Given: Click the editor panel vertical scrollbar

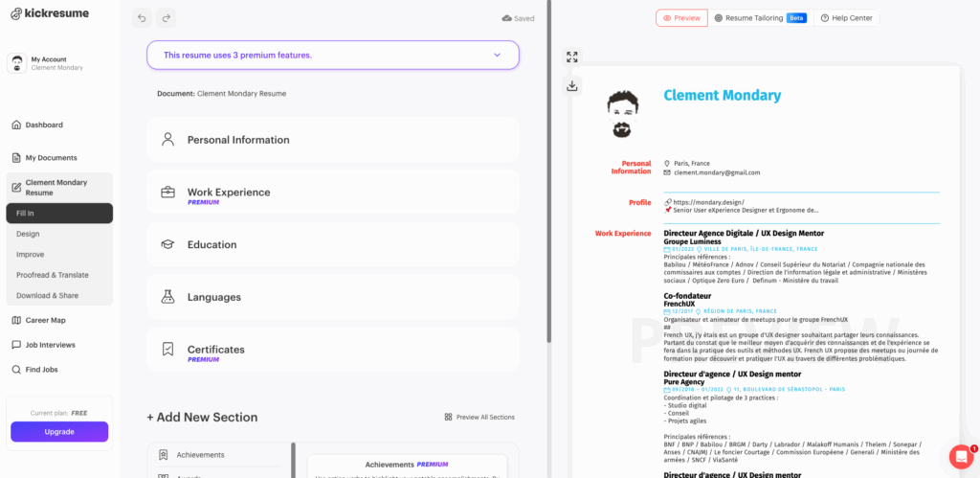Looking at the screenshot, I should pyautogui.click(x=548, y=171).
